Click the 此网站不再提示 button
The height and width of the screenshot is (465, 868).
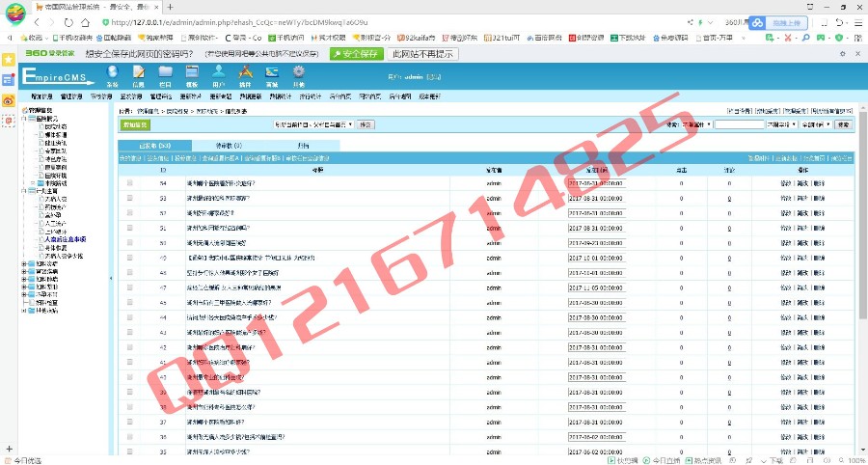click(x=423, y=54)
